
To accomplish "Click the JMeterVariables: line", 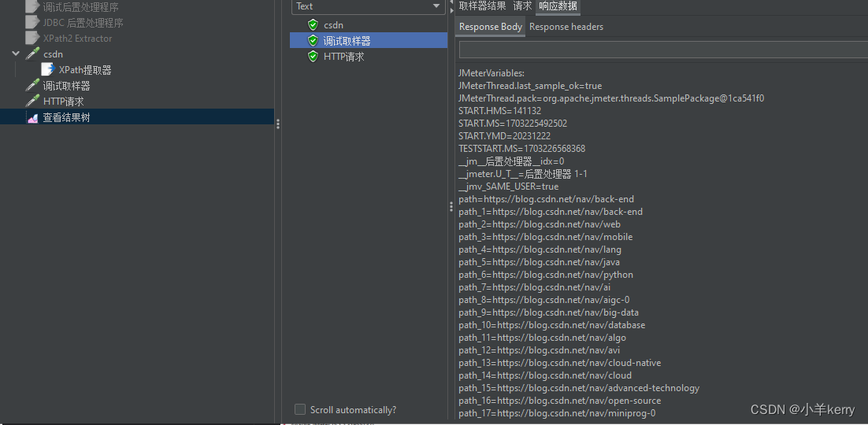I will tap(491, 73).
